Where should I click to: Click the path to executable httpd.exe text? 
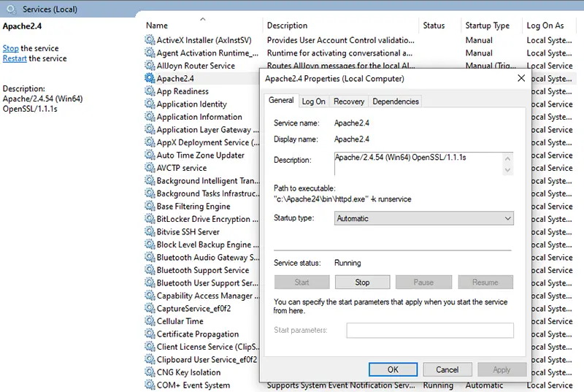[342, 199]
